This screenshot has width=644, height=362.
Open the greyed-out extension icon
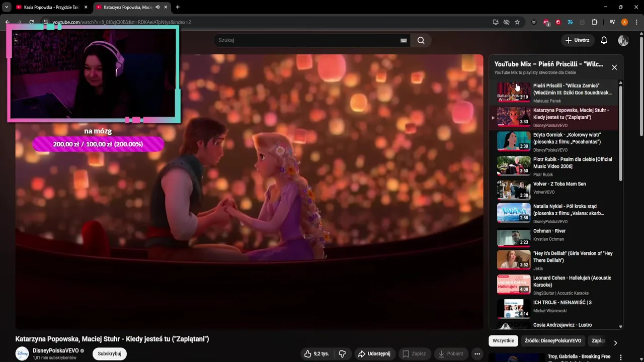[583, 22]
